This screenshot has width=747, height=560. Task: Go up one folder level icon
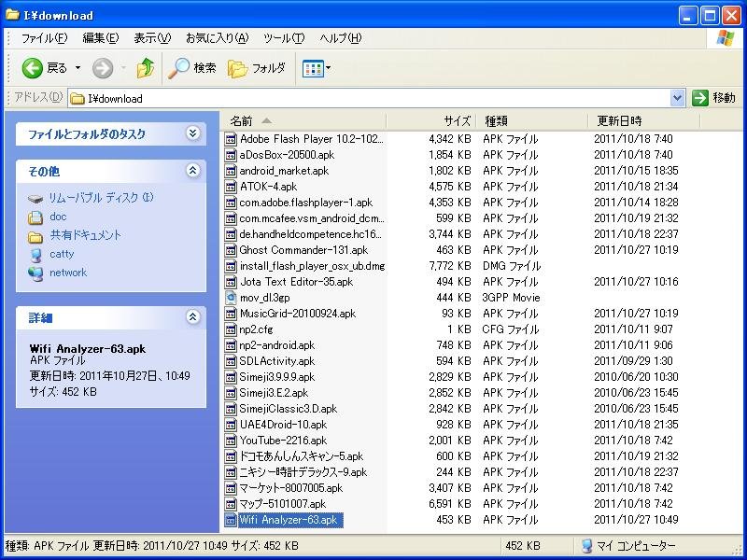tap(146, 68)
